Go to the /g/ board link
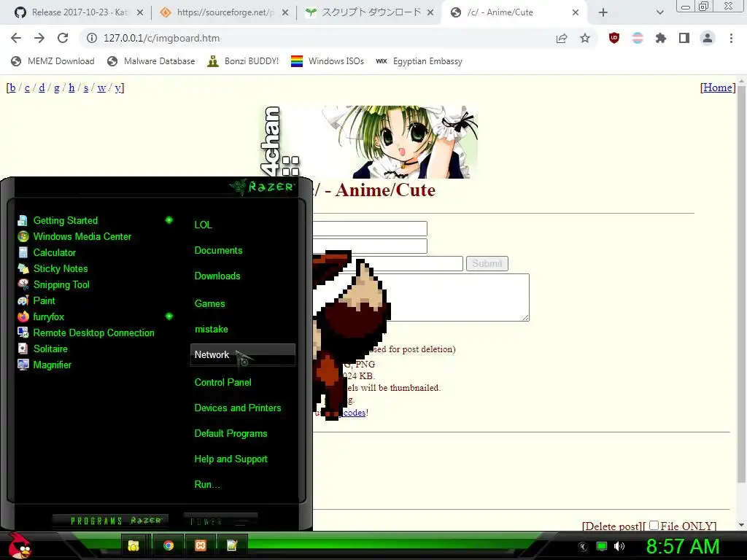Viewport: 747px width, 560px height. (57, 88)
